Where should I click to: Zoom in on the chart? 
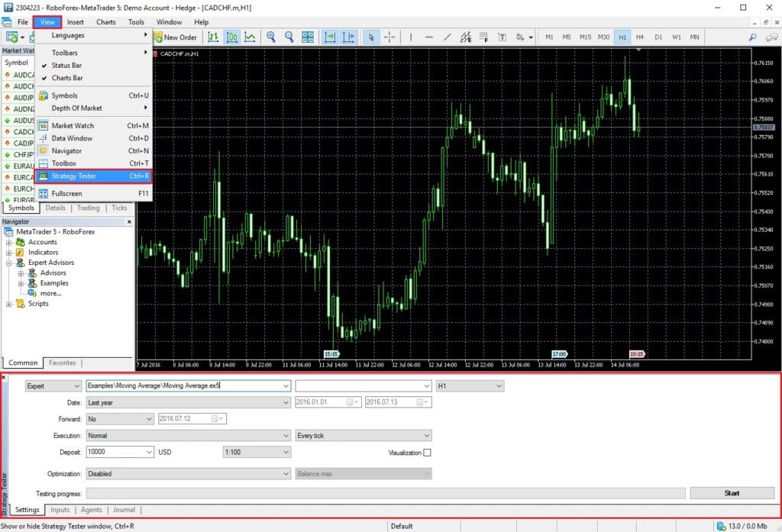click(271, 37)
